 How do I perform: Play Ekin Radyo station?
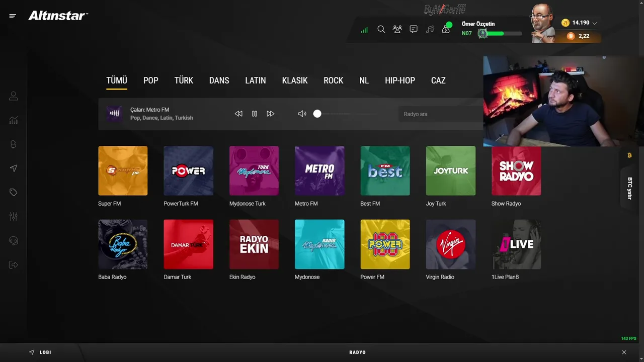[x=254, y=244]
